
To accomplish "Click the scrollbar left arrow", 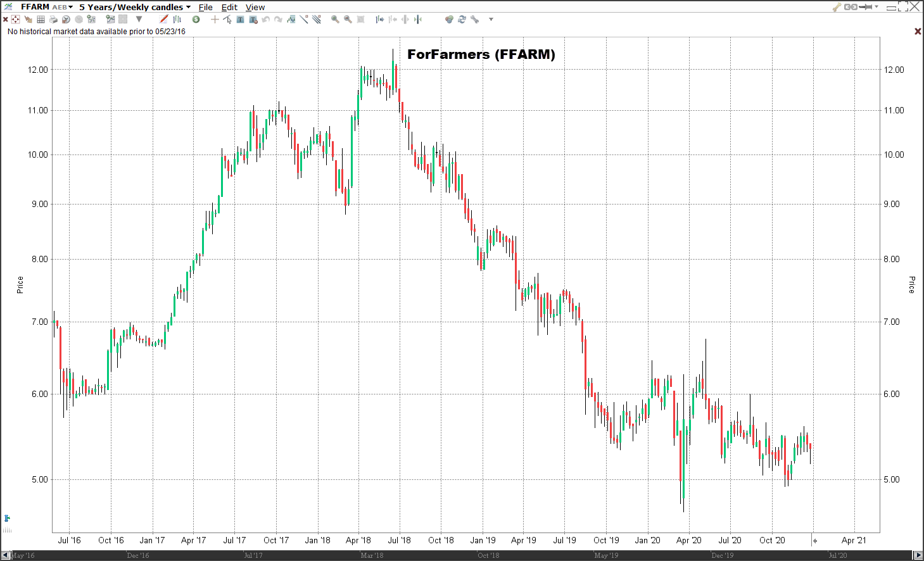I will 6,555.
